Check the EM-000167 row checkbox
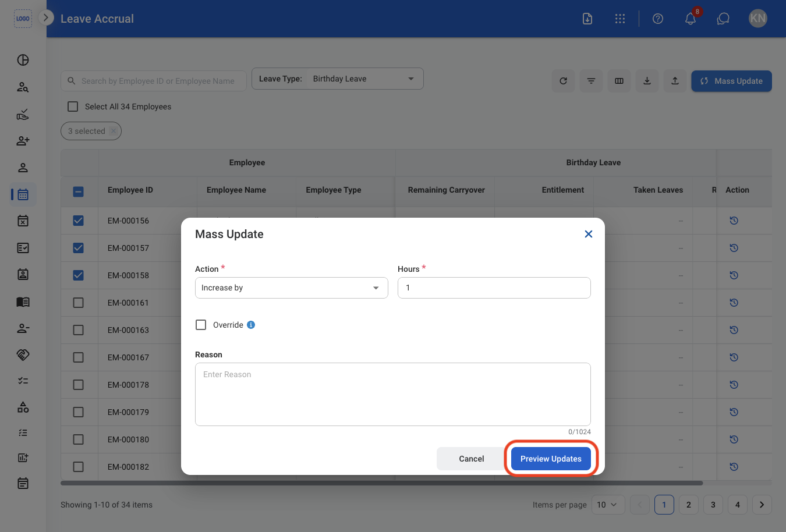This screenshot has height=532, width=786. (x=79, y=357)
